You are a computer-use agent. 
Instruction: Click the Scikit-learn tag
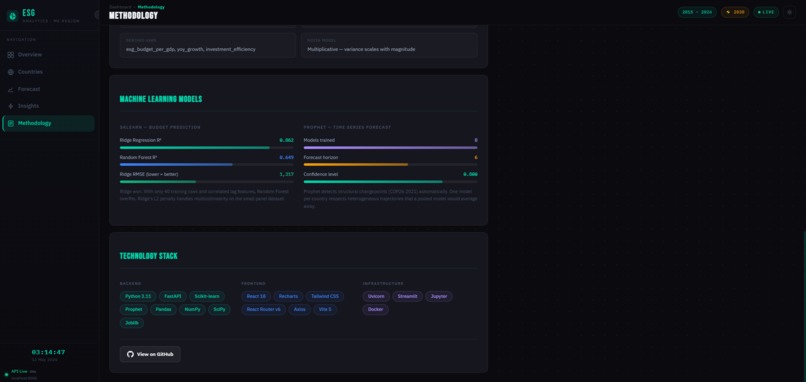(x=207, y=296)
